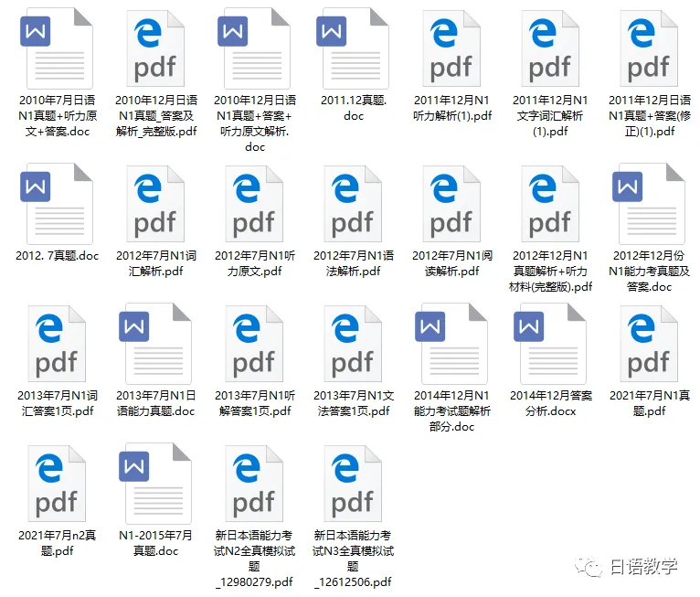Click the label N1-2015年7月真题.doc
Image resolution: width=700 pixels, height=597 pixels.
click(x=155, y=543)
